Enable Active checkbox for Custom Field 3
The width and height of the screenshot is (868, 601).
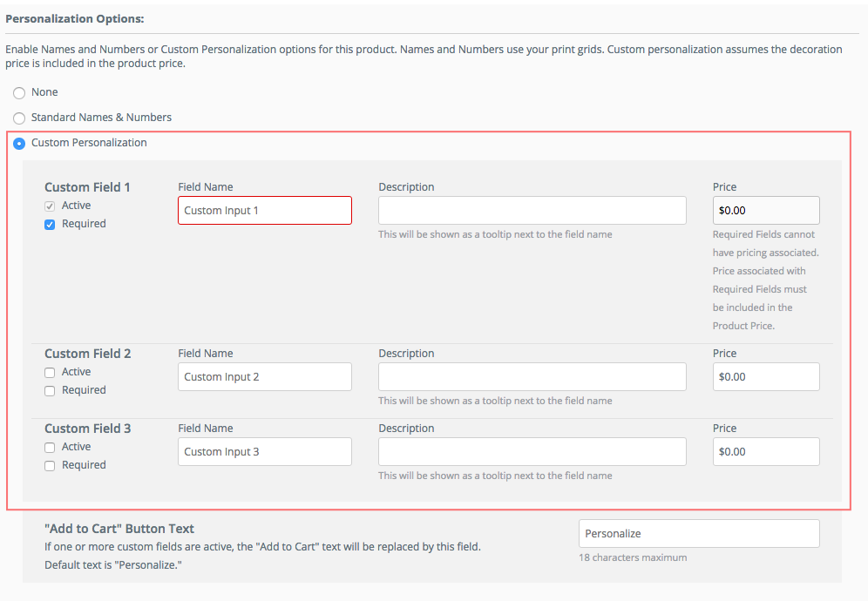[x=50, y=447]
